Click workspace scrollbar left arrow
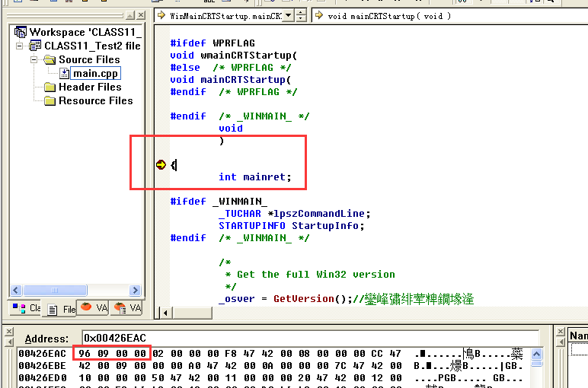Image resolution: width=588 pixels, height=388 pixels. point(16,291)
